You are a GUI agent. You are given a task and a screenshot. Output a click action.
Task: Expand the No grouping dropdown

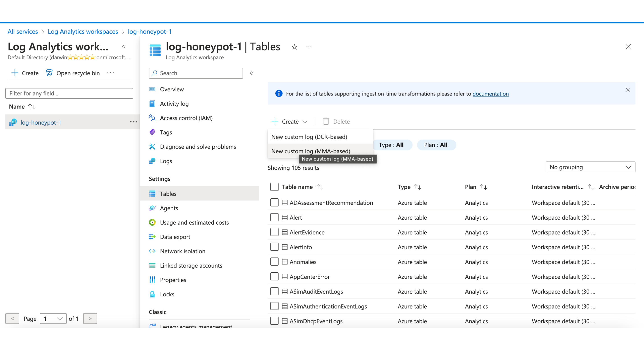tap(590, 167)
